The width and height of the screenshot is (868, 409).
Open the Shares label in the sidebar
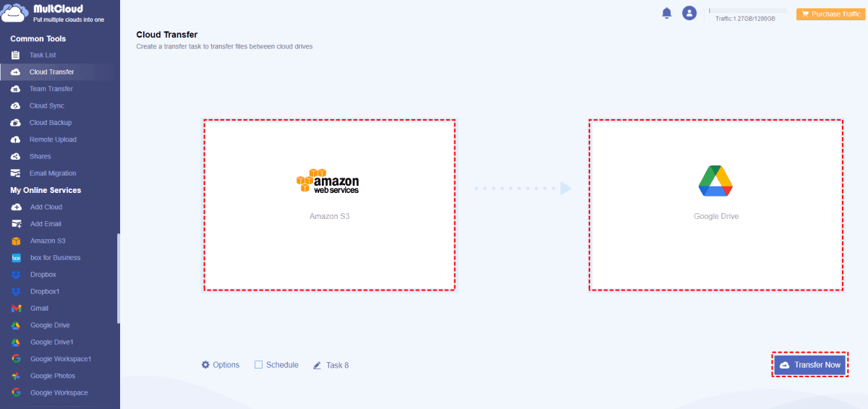40,156
